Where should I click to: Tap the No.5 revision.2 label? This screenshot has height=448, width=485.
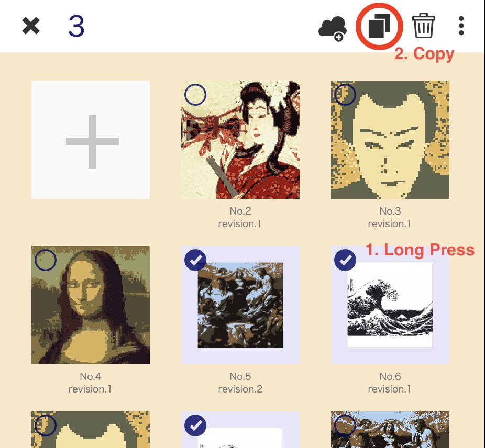240,383
